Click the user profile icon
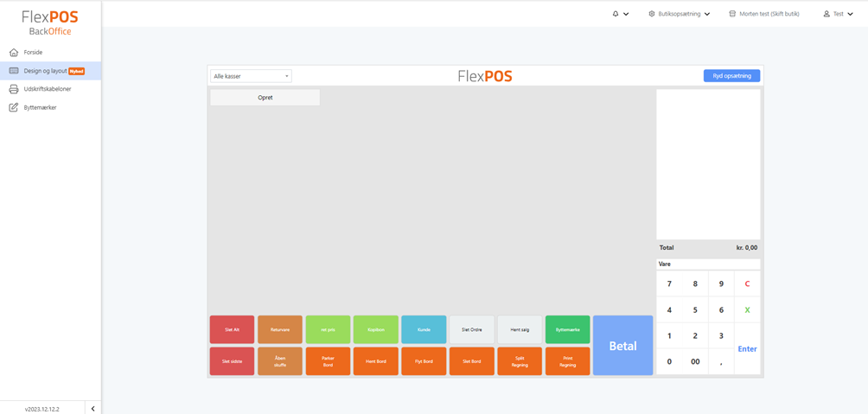Image resolution: width=868 pixels, height=414 pixels. click(827, 14)
